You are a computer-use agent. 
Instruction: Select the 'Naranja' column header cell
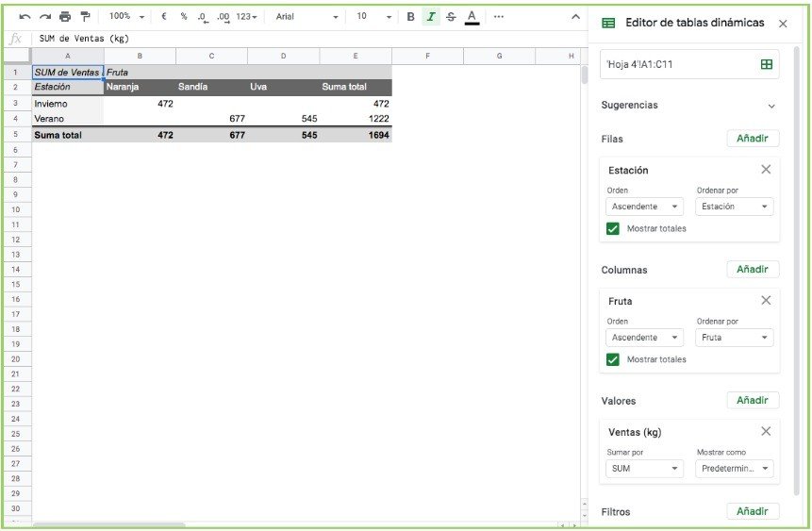tap(140, 87)
